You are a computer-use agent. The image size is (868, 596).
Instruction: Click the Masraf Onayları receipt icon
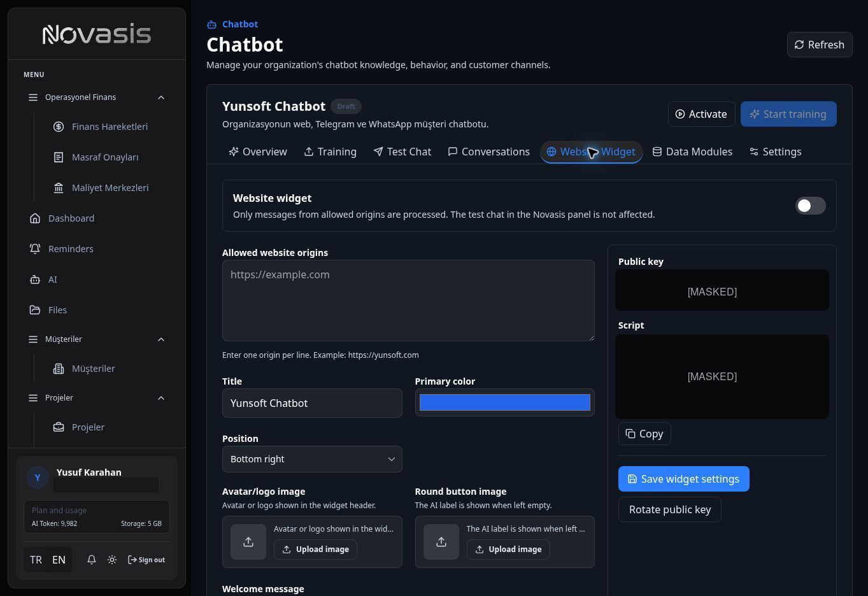(59, 157)
